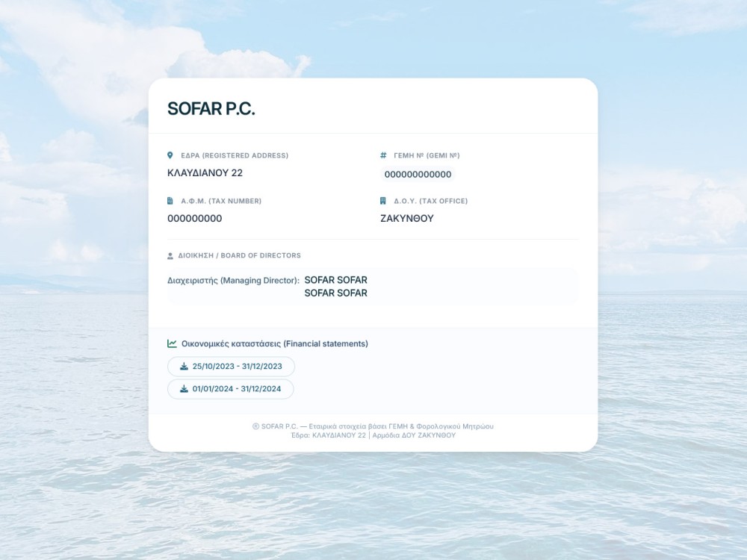The height and width of the screenshot is (560, 747).
Task: Click the location pin icon beside ΕΔΡΑ
Action: [170, 155]
